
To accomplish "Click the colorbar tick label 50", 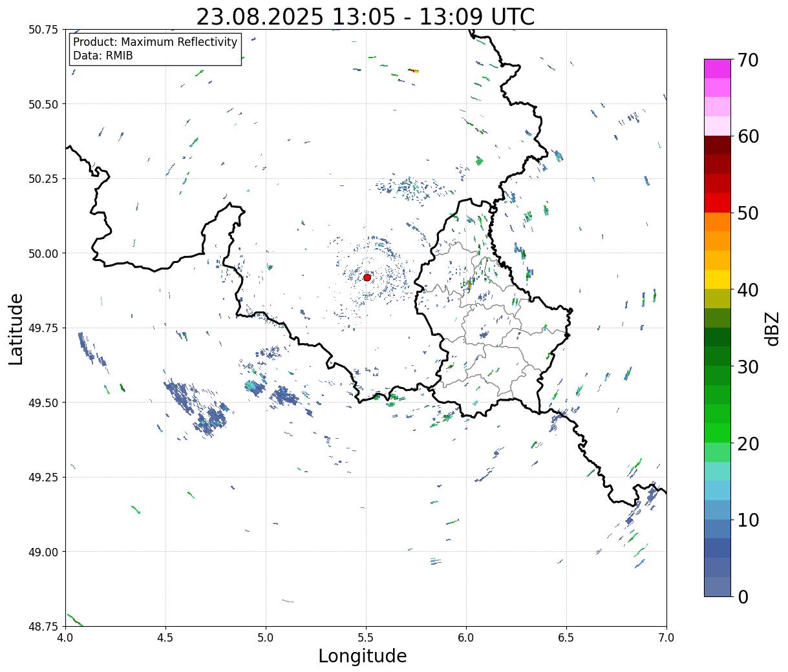I will 748,213.
